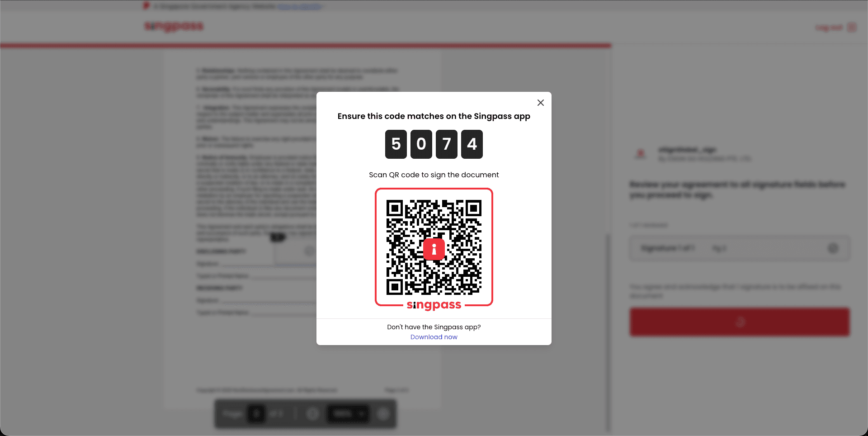Click 'Scan QR code to sign the document' text
Image resolution: width=868 pixels, height=436 pixels.
pyautogui.click(x=434, y=175)
